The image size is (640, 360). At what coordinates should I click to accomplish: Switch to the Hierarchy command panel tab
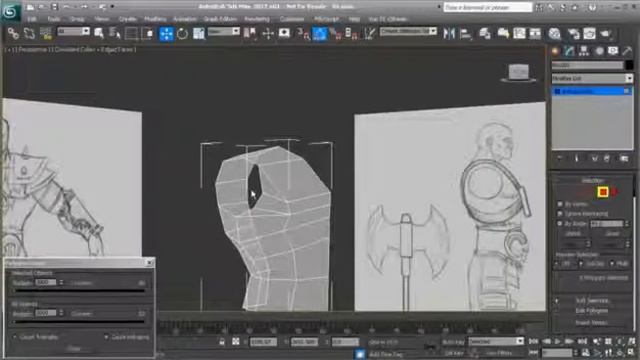click(584, 51)
